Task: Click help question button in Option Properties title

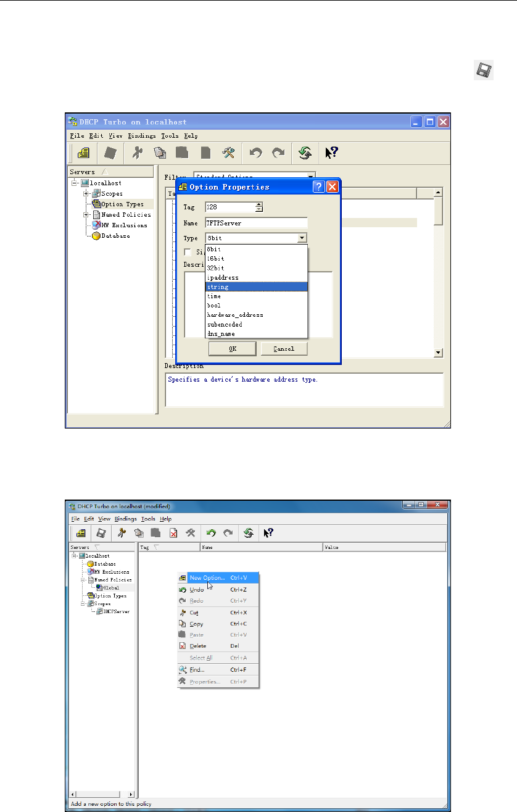Action: pos(318,186)
